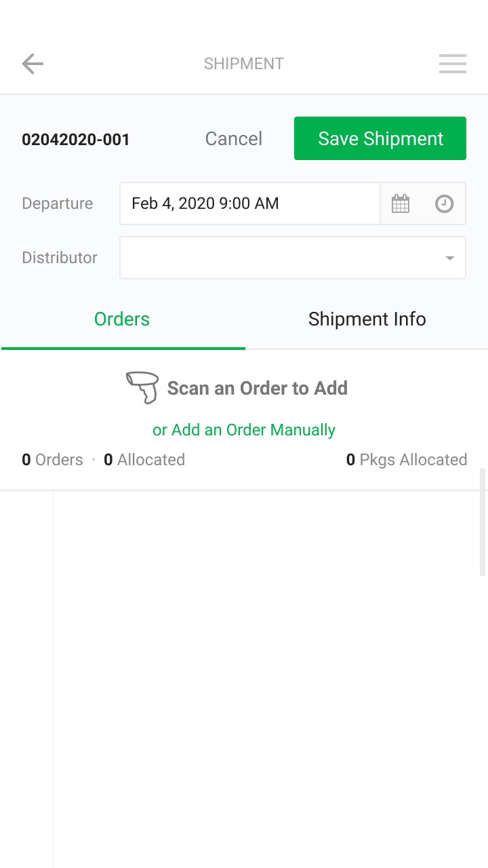The height and width of the screenshot is (868, 488).
Task: Tap the 'Scan an Order to Add' text
Action: pos(258,389)
